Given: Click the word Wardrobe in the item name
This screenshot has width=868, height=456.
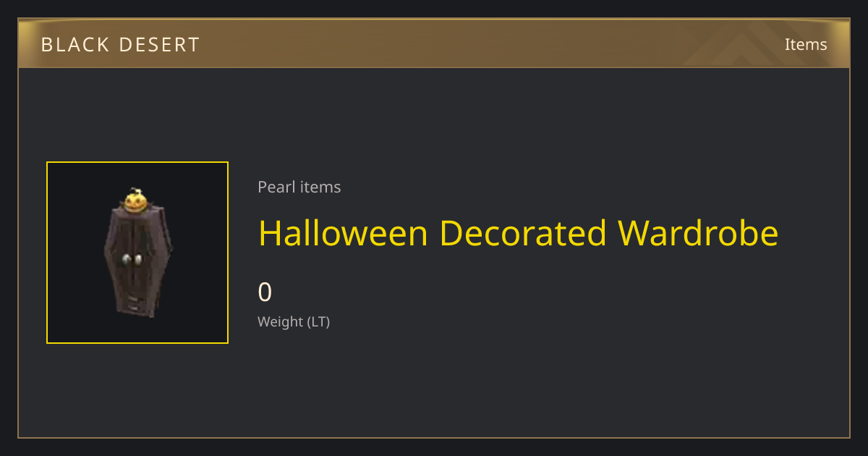Looking at the screenshot, I should tap(698, 233).
